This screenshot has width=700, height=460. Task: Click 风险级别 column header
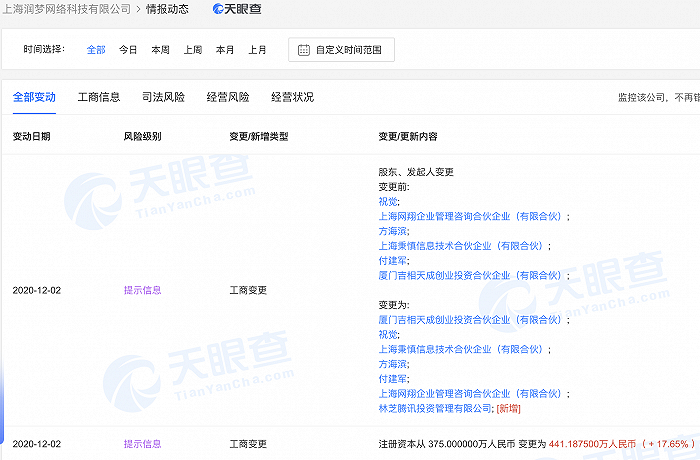tap(142, 136)
